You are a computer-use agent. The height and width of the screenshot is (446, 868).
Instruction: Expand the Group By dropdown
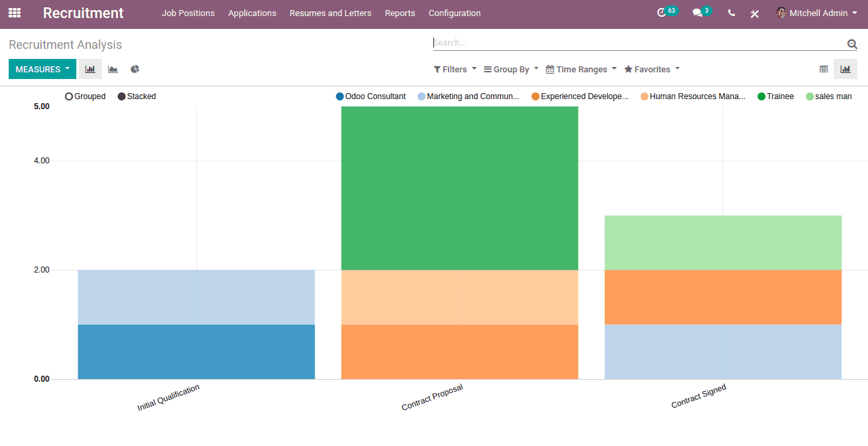[x=511, y=70]
